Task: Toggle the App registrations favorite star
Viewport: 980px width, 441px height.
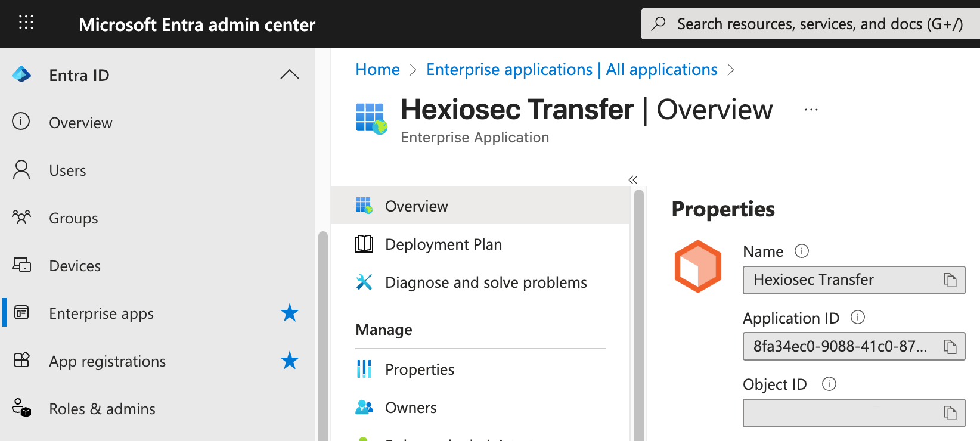Action: pyautogui.click(x=290, y=361)
